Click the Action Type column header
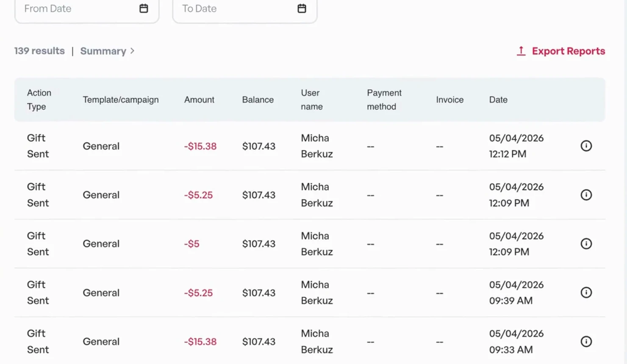This screenshot has width=627, height=364. click(39, 99)
